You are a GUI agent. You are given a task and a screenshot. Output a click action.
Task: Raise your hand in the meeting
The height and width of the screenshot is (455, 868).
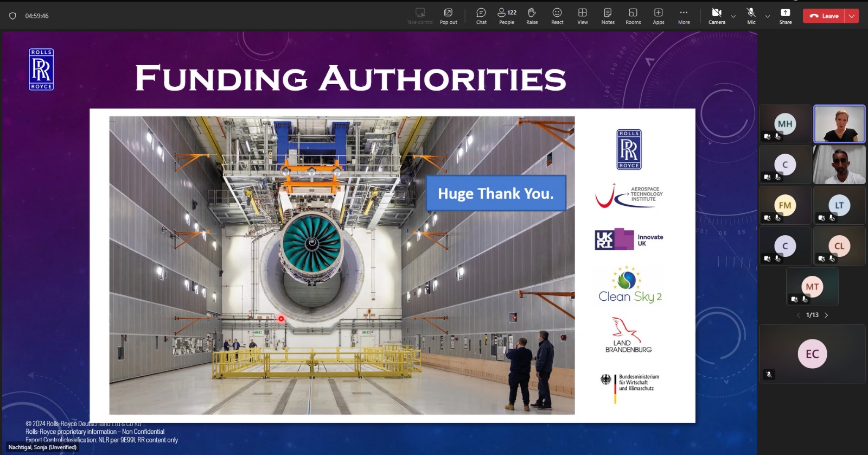pyautogui.click(x=532, y=16)
